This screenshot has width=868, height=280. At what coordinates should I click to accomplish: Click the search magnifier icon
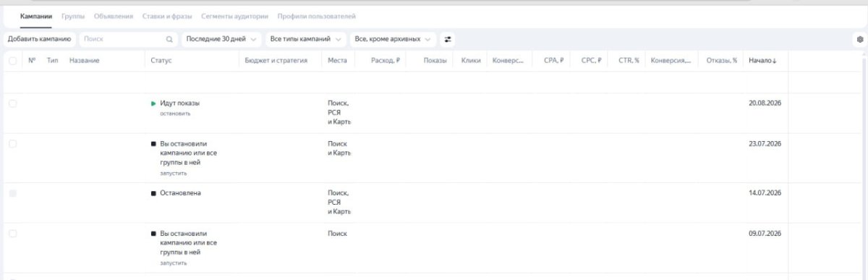click(169, 39)
